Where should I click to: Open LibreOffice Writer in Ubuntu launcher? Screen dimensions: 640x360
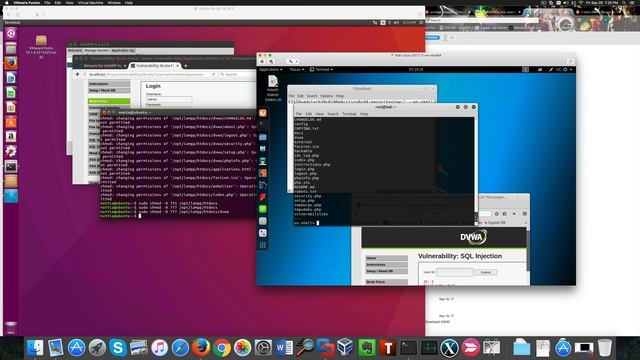[11, 78]
